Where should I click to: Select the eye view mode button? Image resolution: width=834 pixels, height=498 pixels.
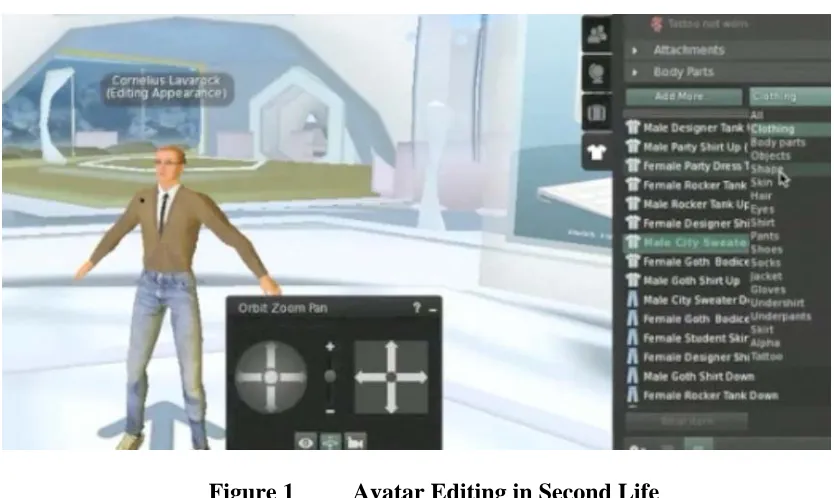pos(306,442)
